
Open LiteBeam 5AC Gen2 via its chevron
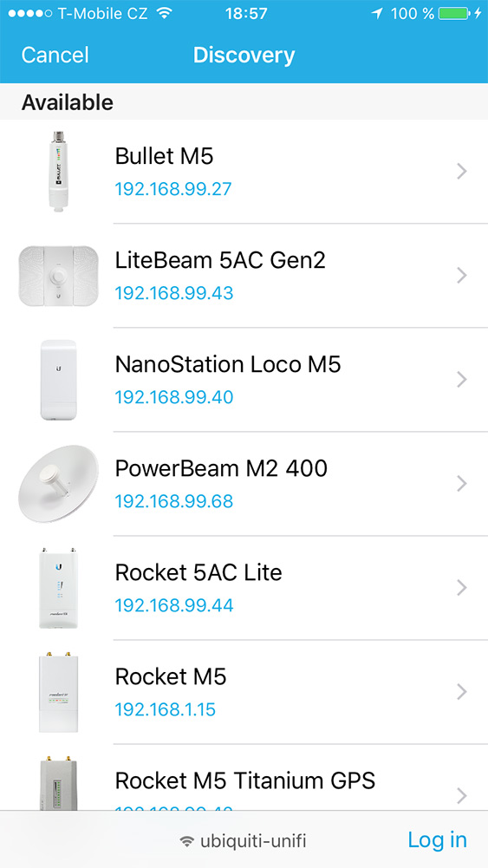pyautogui.click(x=462, y=276)
